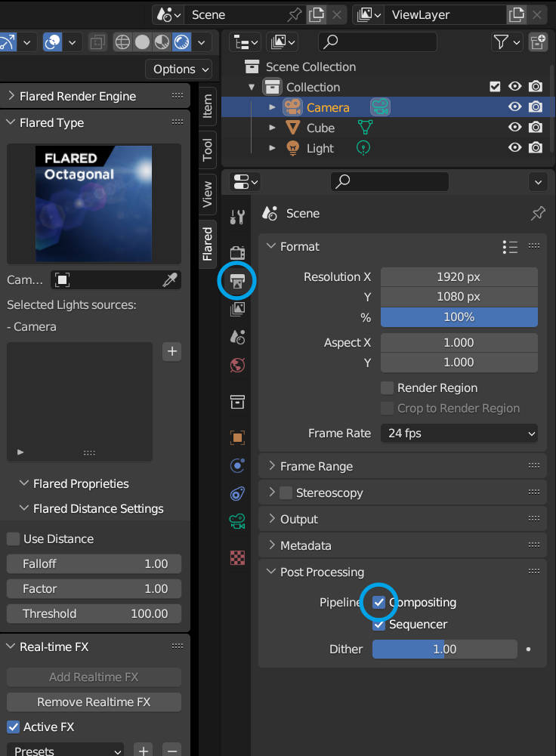Screen dimensions: 556x756
Task: Select solid viewport shading
Action: 142,42
